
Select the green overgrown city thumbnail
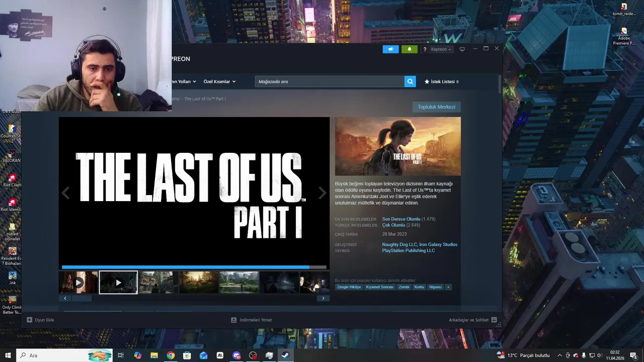coord(239,282)
